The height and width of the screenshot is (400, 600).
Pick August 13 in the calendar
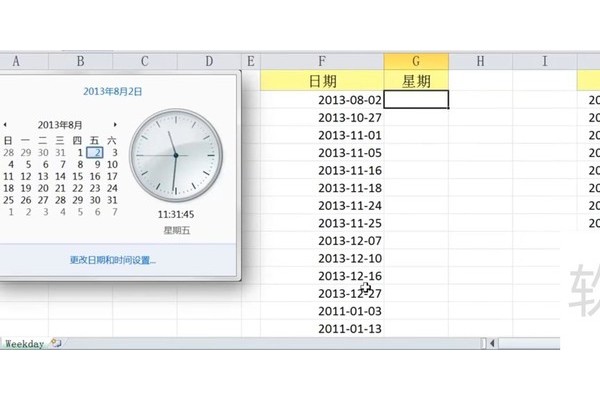pos(43,176)
